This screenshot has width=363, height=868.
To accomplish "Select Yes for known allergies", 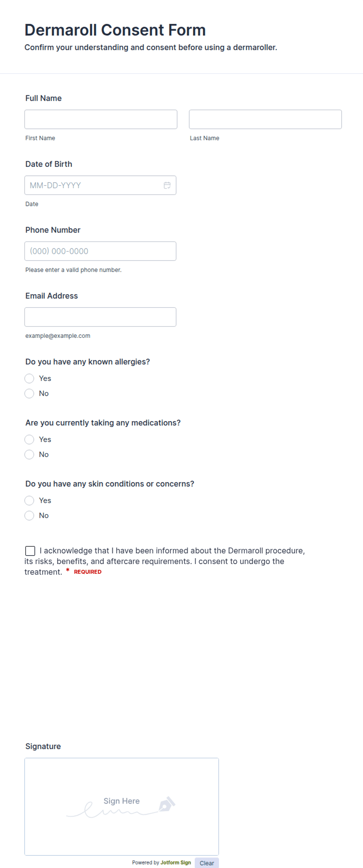I will (x=29, y=379).
